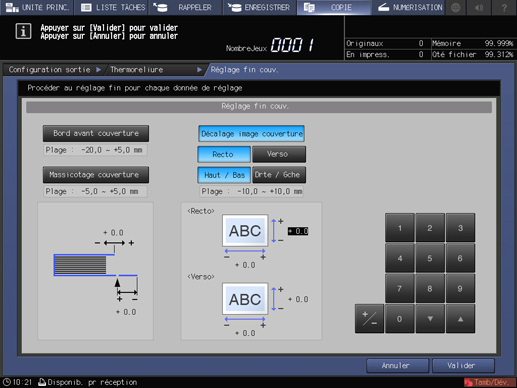Screen dimensions: 517x388
Task: Tap keypad digit 9
Action: pyautogui.click(x=460, y=288)
